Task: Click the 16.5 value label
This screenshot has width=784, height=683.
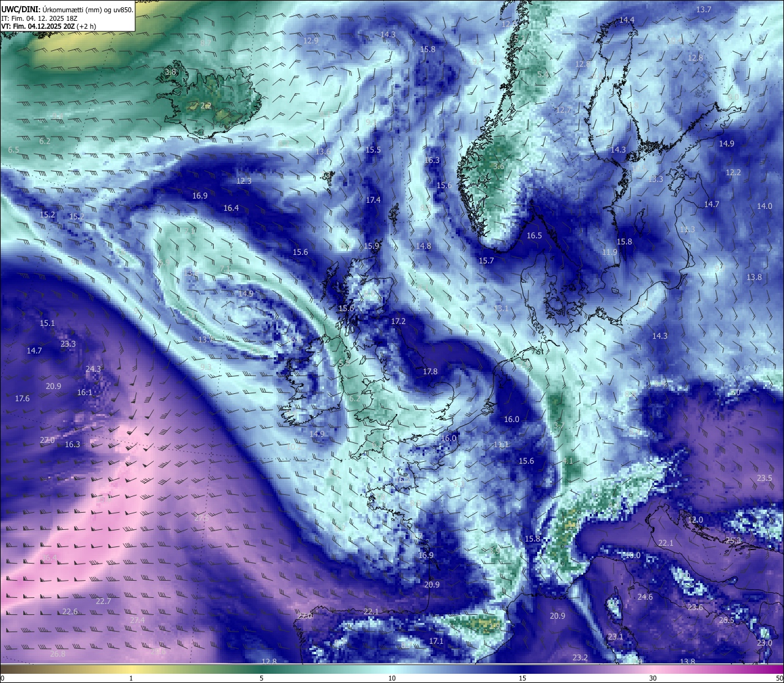Action: tap(534, 236)
